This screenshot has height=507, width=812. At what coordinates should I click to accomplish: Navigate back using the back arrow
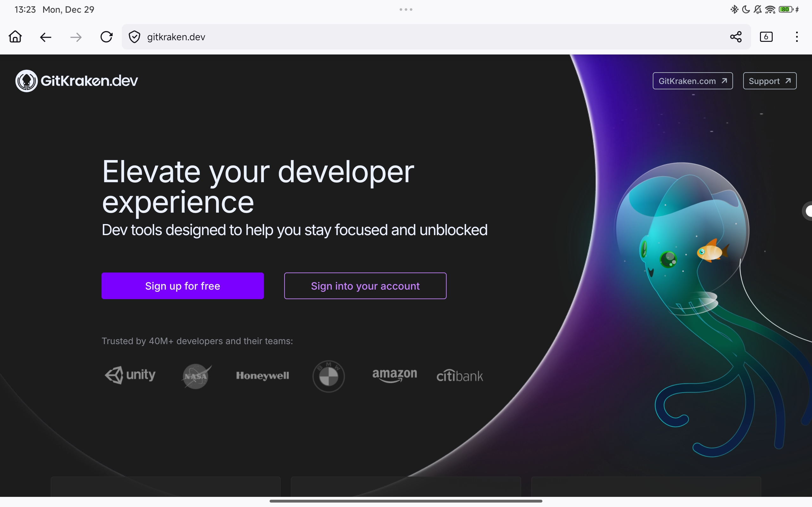tap(46, 37)
